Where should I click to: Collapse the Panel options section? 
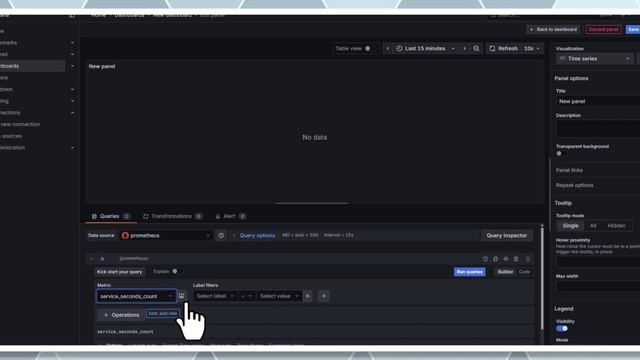(x=571, y=78)
